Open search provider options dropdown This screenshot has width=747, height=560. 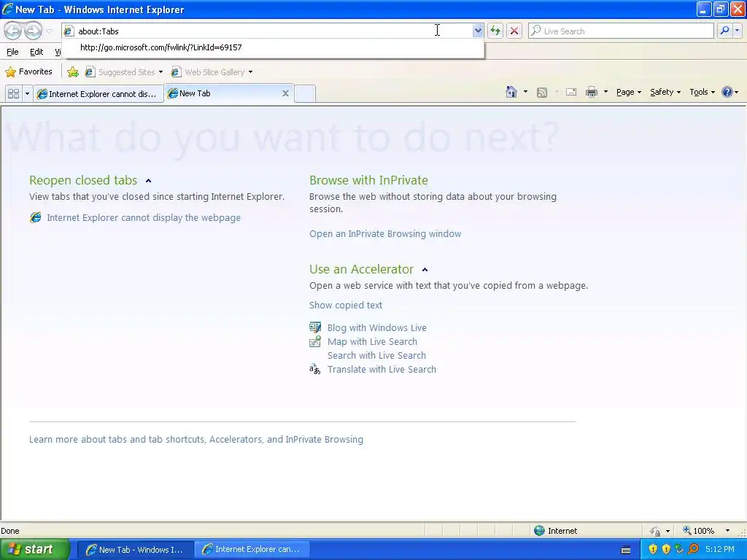(x=737, y=31)
